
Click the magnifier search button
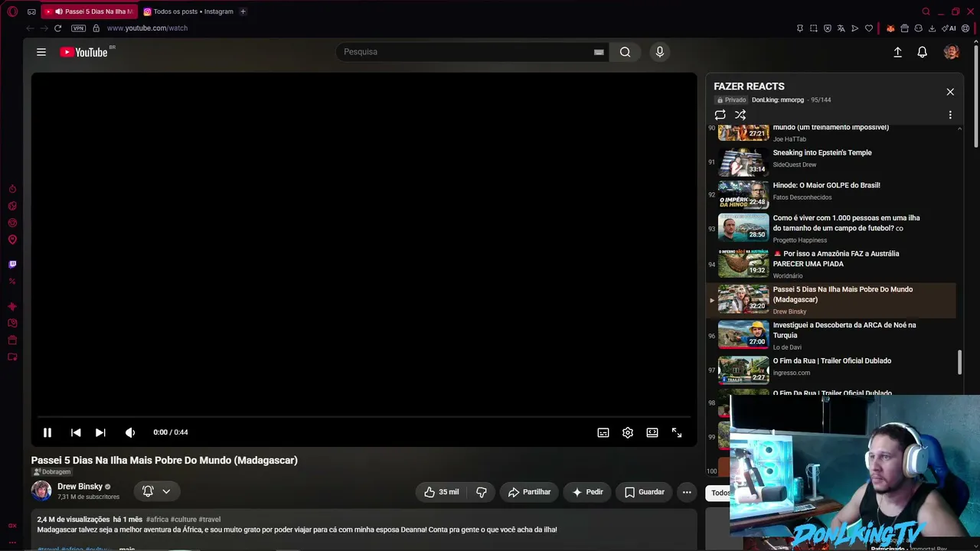tap(625, 52)
